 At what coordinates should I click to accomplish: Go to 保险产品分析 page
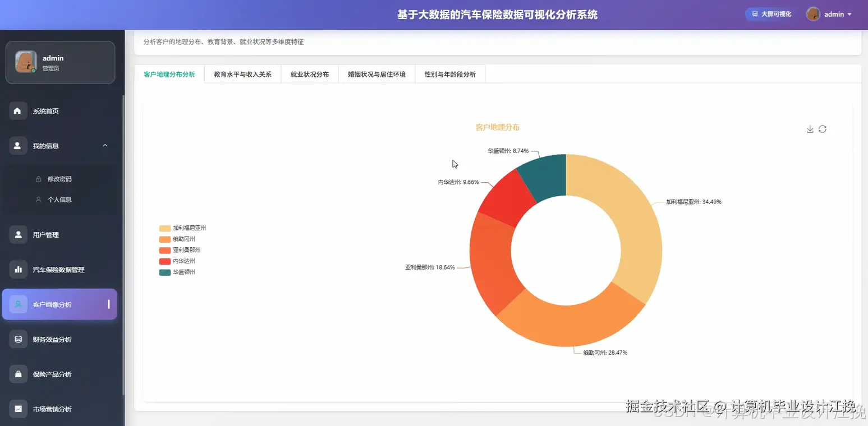click(59, 374)
